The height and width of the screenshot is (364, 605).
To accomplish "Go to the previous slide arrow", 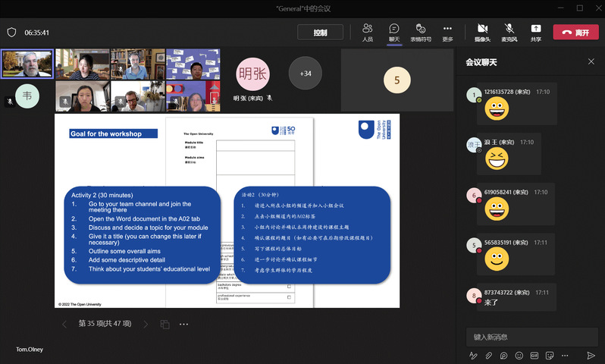I will [64, 324].
